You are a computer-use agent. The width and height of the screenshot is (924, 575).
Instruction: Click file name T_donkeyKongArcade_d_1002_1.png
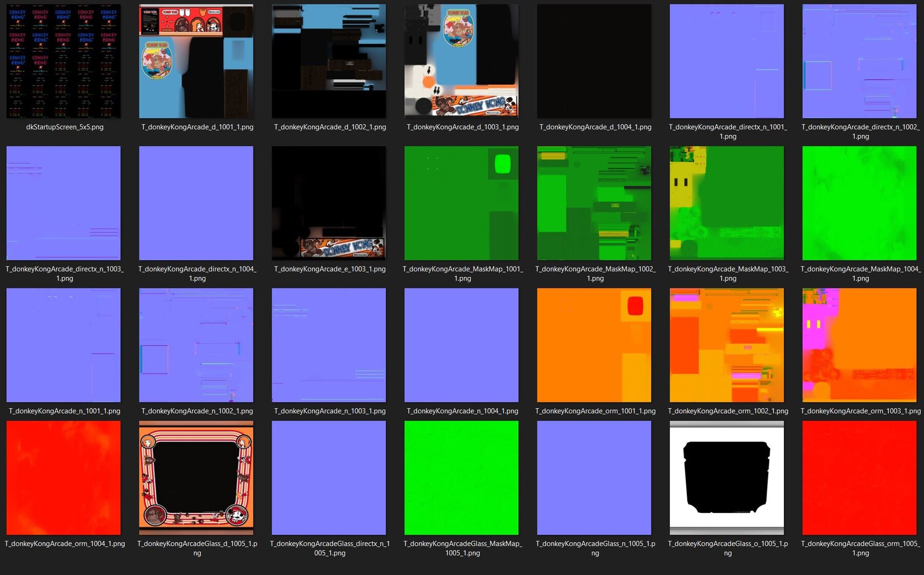[330, 127]
